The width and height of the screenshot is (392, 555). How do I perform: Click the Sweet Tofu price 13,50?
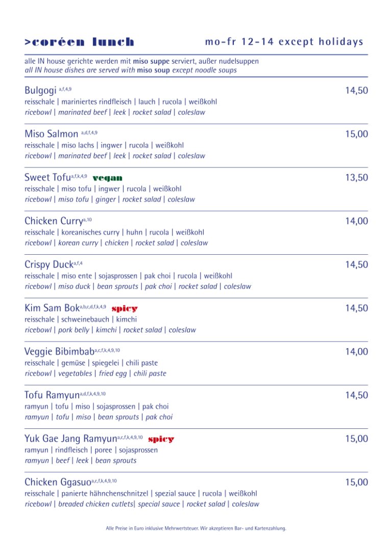(x=357, y=178)
